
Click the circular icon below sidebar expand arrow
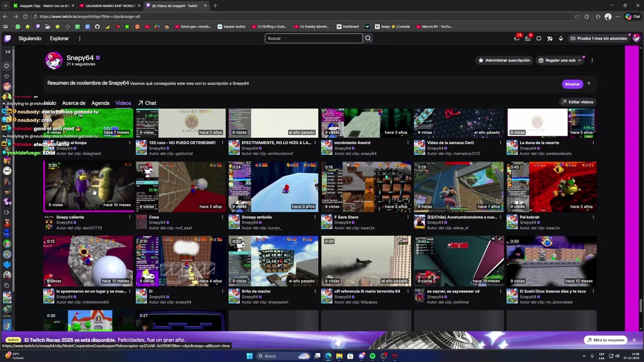pos(7,65)
